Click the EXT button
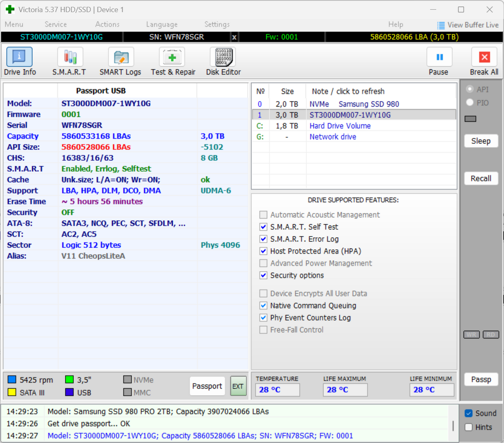 pos(238,386)
